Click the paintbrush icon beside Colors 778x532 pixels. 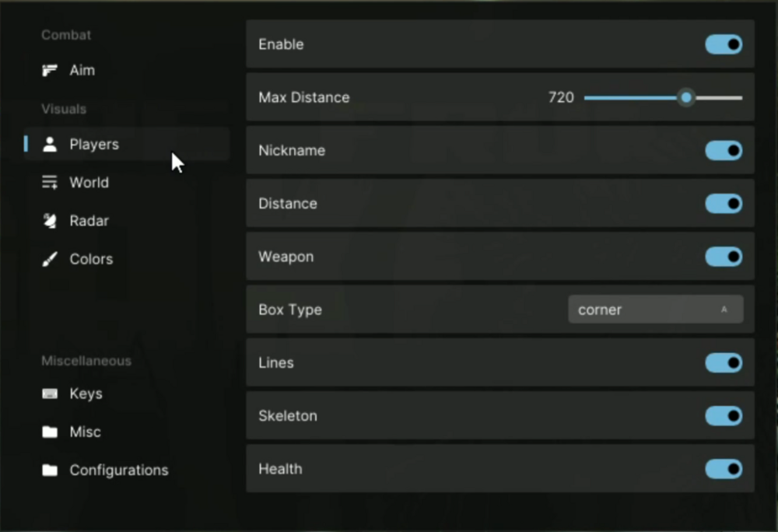(50, 259)
